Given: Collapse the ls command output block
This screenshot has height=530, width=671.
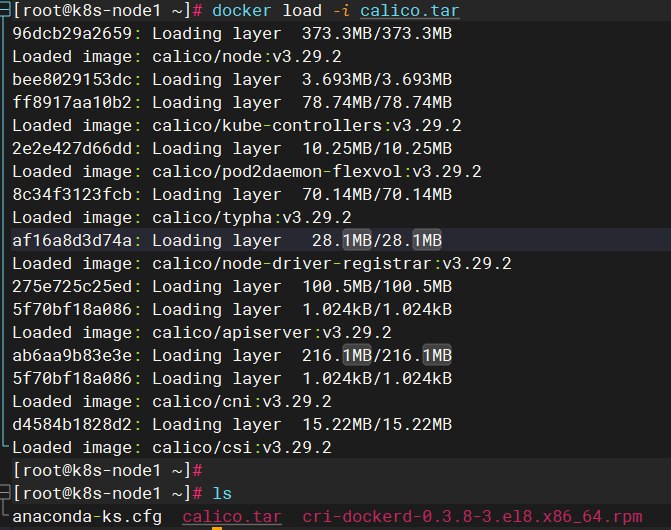Looking at the screenshot, I should click(x=4, y=493).
